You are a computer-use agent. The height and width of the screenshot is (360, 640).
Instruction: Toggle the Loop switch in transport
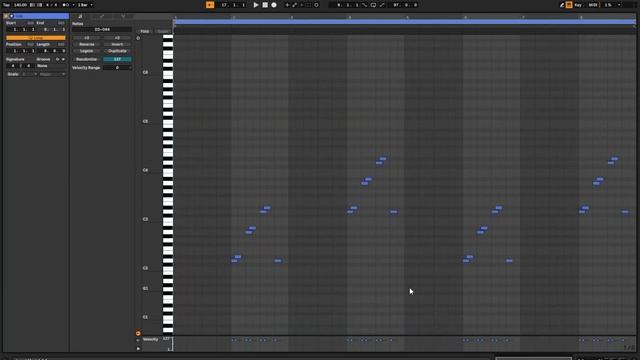coord(373,5)
